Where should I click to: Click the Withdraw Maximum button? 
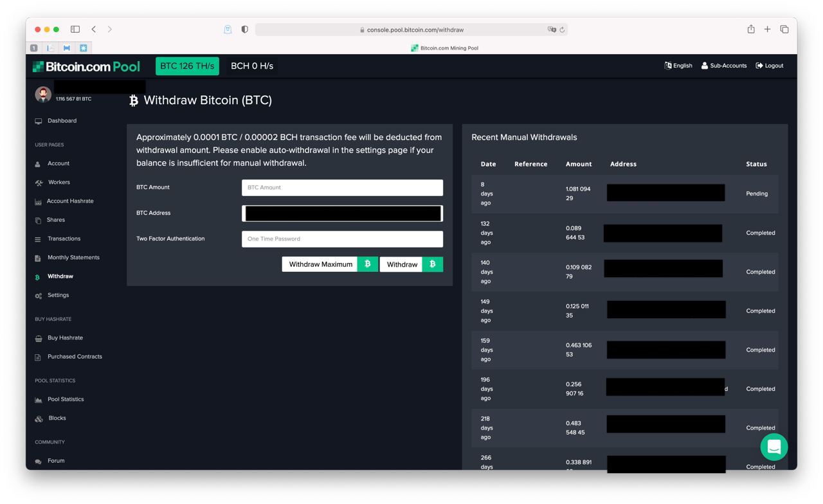coord(330,264)
